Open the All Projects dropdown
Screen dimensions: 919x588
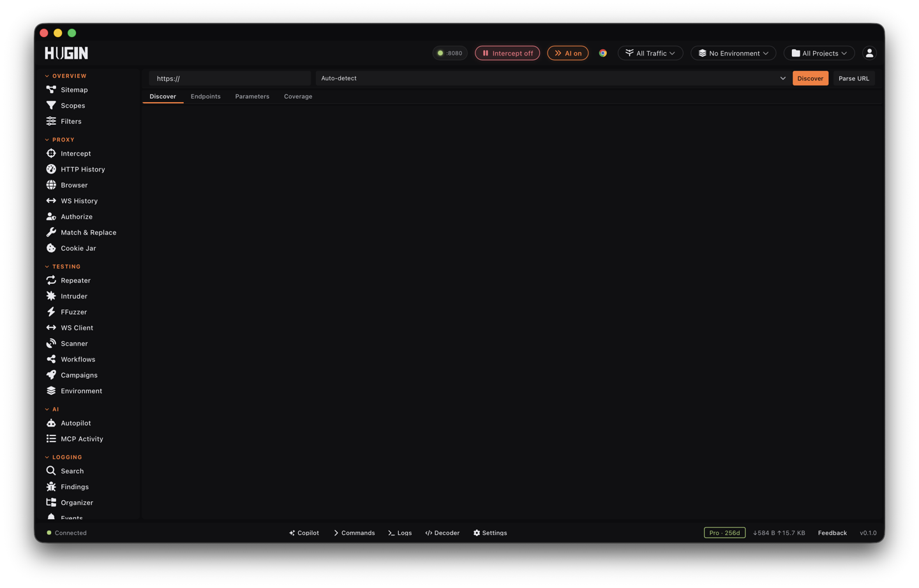pyautogui.click(x=819, y=53)
